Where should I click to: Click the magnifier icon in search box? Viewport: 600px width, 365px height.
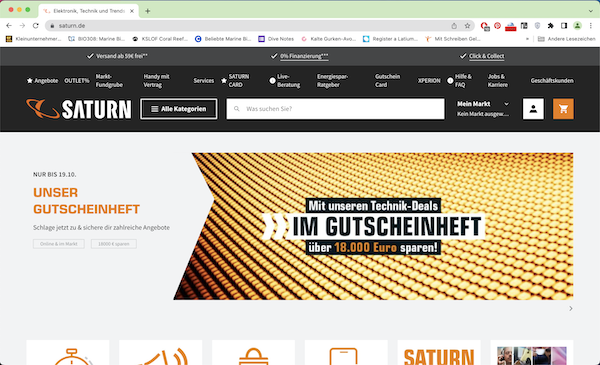[237, 109]
